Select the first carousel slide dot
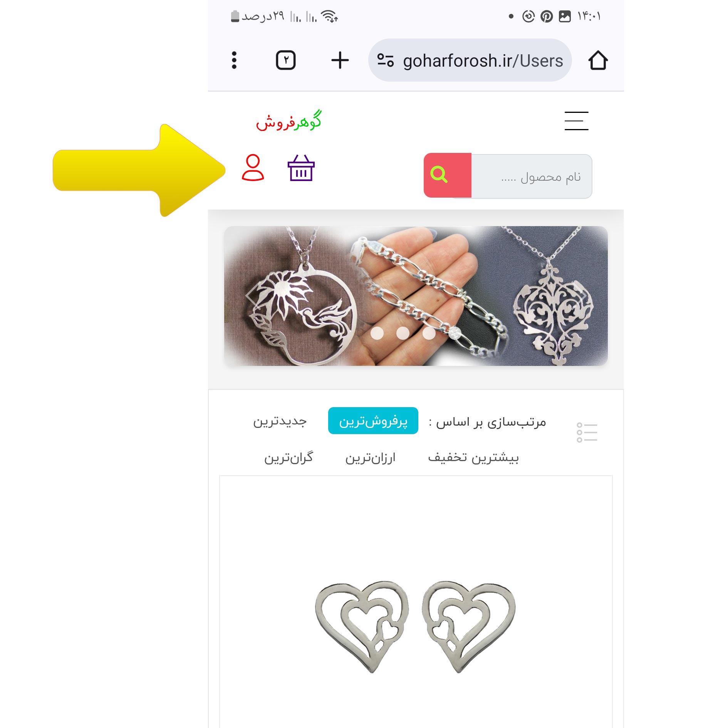Image resolution: width=728 pixels, height=728 pixels. (x=377, y=333)
